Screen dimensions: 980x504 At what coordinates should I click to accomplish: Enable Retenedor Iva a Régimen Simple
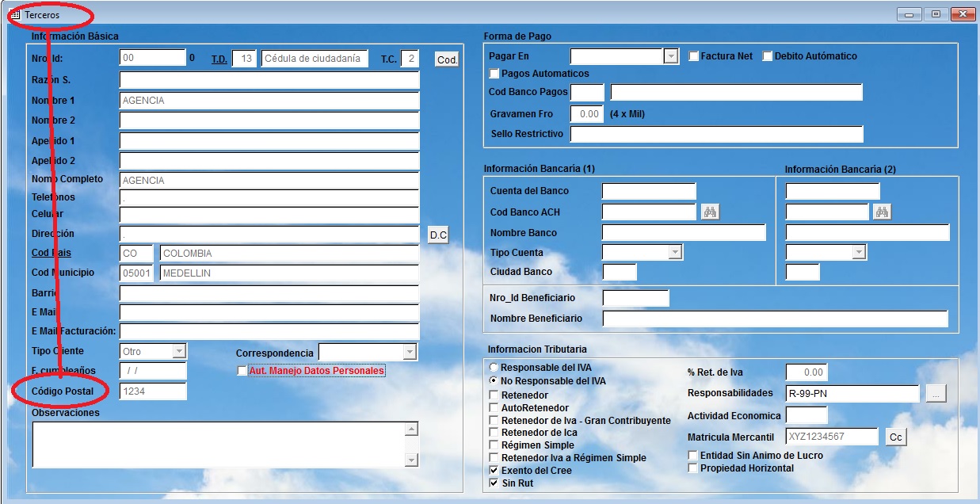point(494,458)
